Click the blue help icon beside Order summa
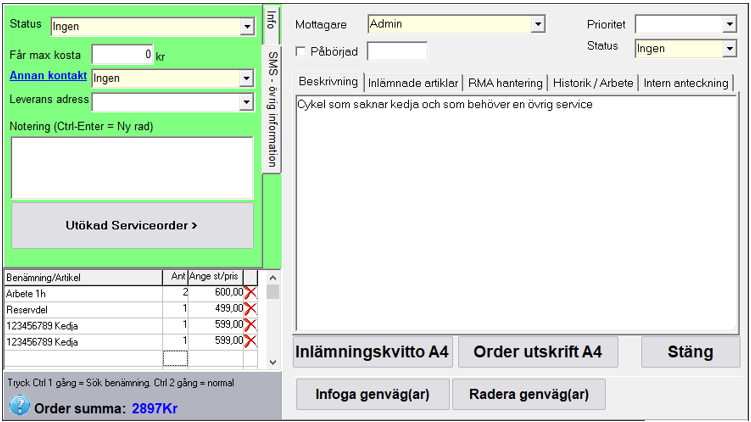 [x=20, y=406]
